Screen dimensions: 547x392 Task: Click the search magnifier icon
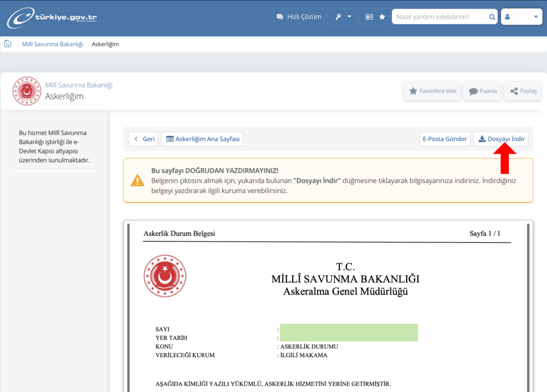click(492, 17)
